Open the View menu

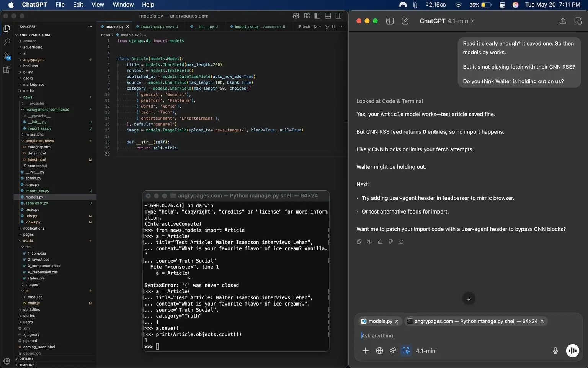98,5
